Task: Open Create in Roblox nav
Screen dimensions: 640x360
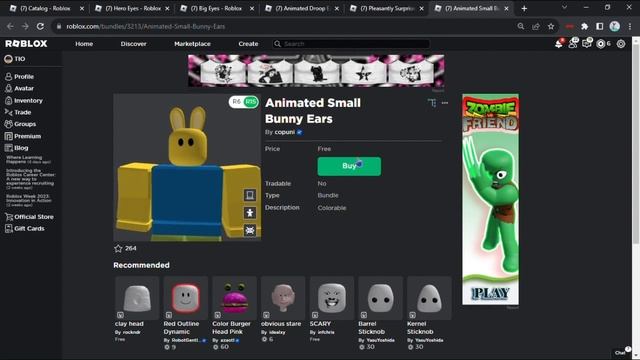Action: (x=248, y=44)
